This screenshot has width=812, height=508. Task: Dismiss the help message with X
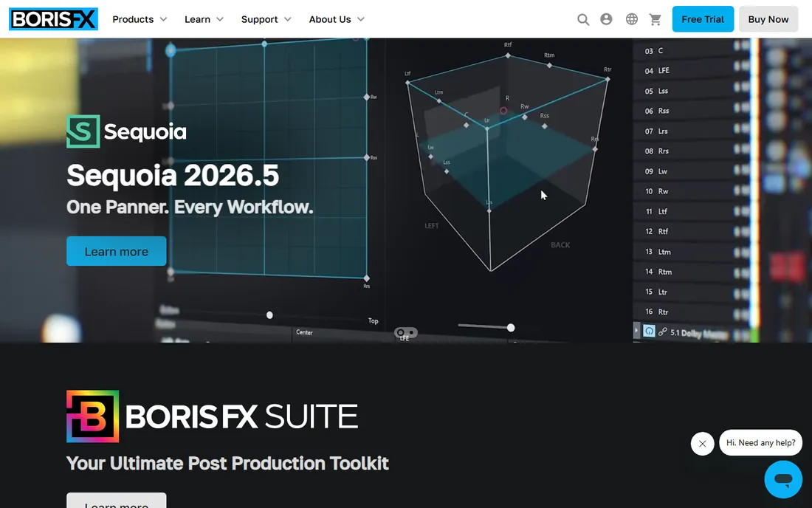pyautogui.click(x=702, y=444)
